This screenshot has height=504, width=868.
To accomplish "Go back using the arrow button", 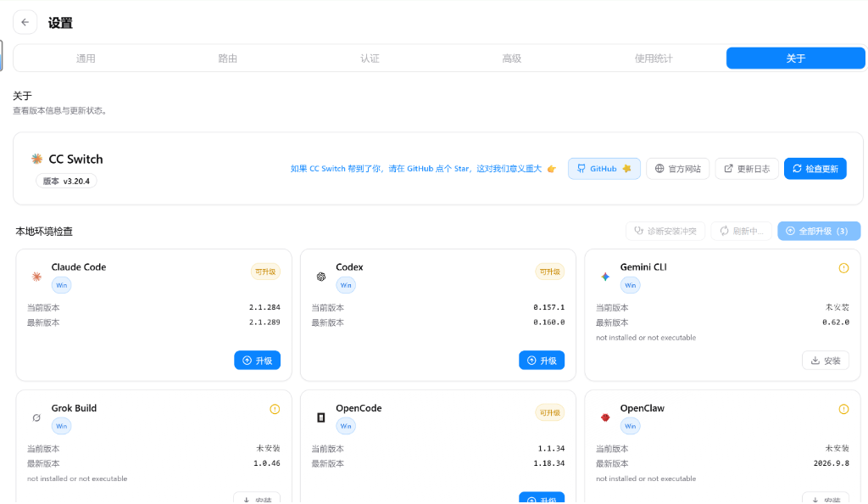I will pos(25,22).
